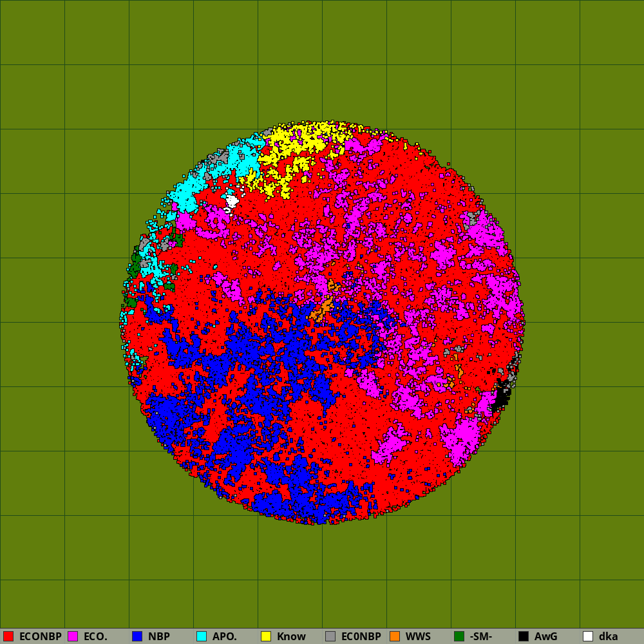
Task: Click the white dka legend swatch
Action: coord(588,636)
